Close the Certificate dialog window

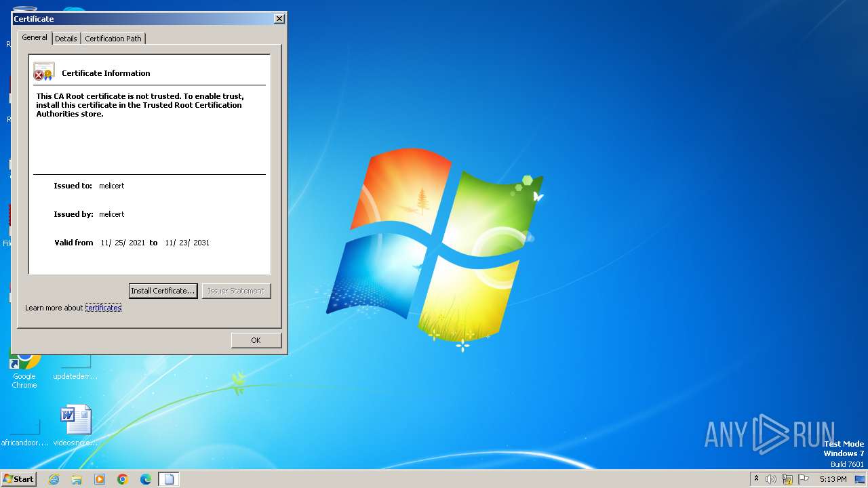click(x=279, y=19)
